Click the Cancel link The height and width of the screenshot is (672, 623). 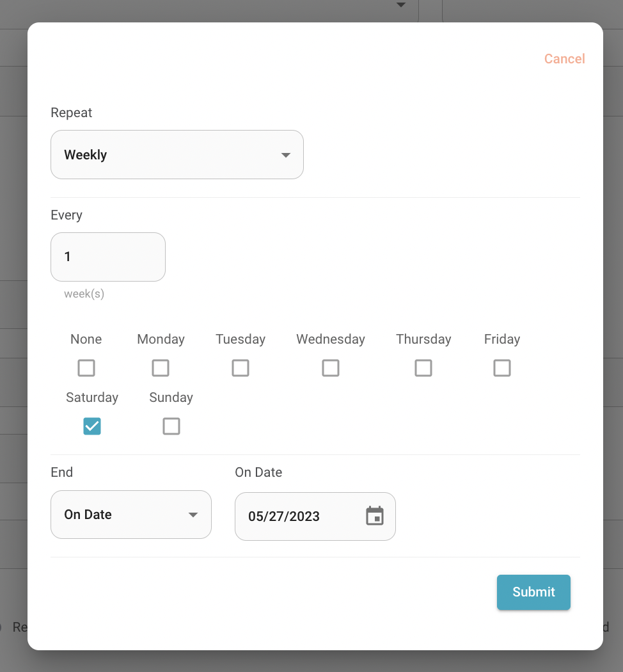click(564, 59)
